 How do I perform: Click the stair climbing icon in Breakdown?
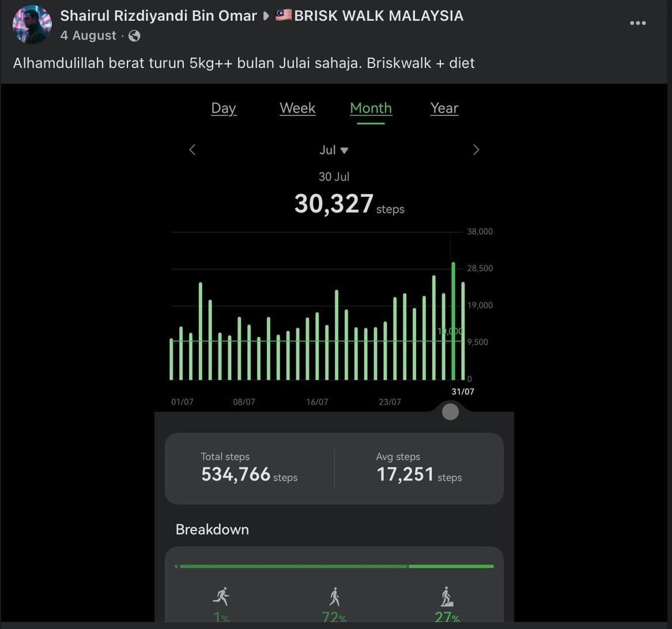coord(447,596)
